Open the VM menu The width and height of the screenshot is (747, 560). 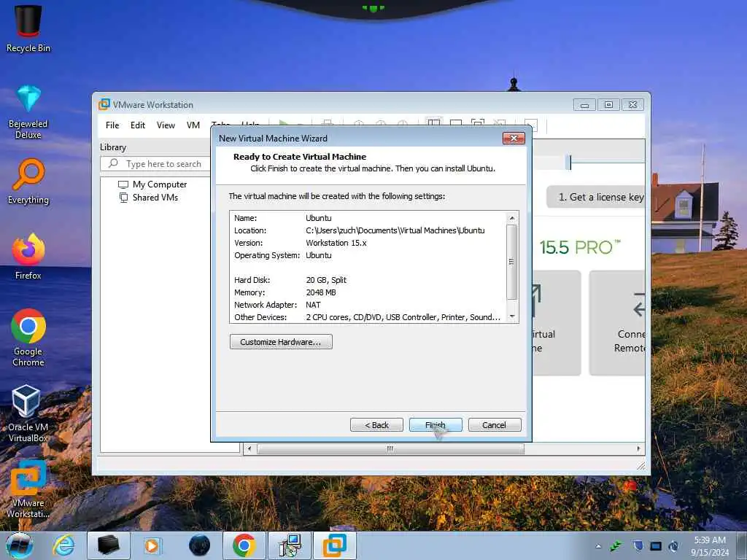[x=193, y=125]
